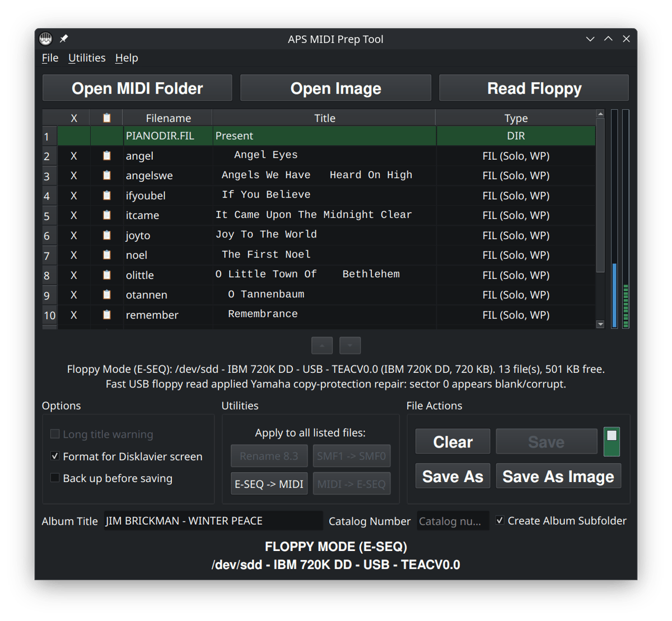Open the Utilities menu

[x=87, y=58]
